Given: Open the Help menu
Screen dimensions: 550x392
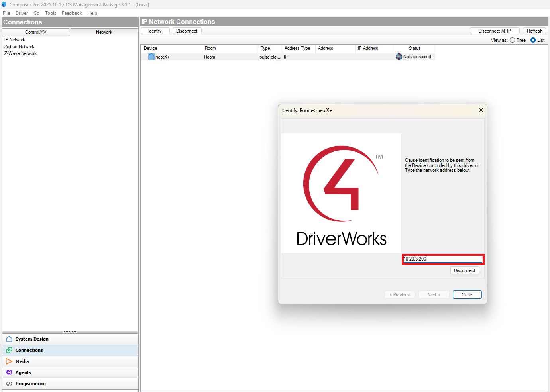Looking at the screenshot, I should [92, 13].
